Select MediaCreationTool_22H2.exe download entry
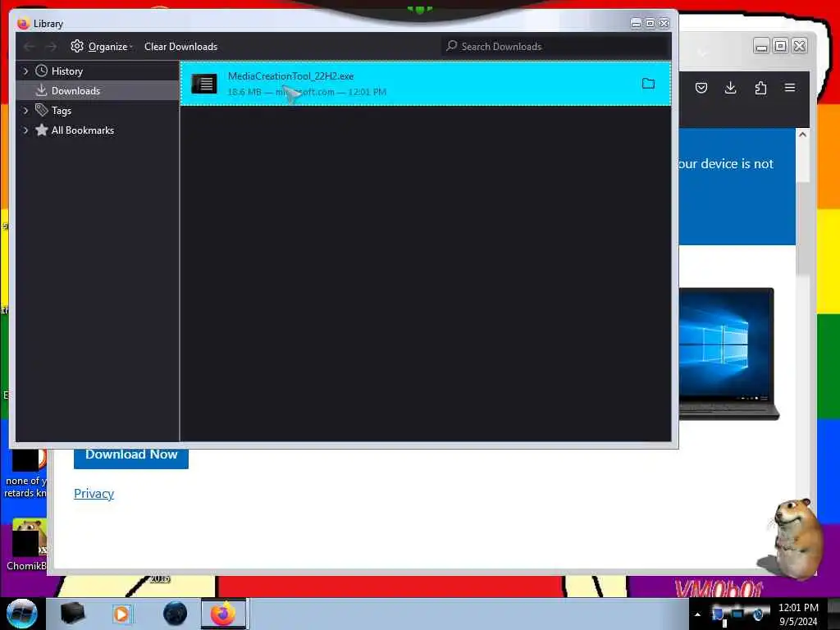 tap(426, 84)
